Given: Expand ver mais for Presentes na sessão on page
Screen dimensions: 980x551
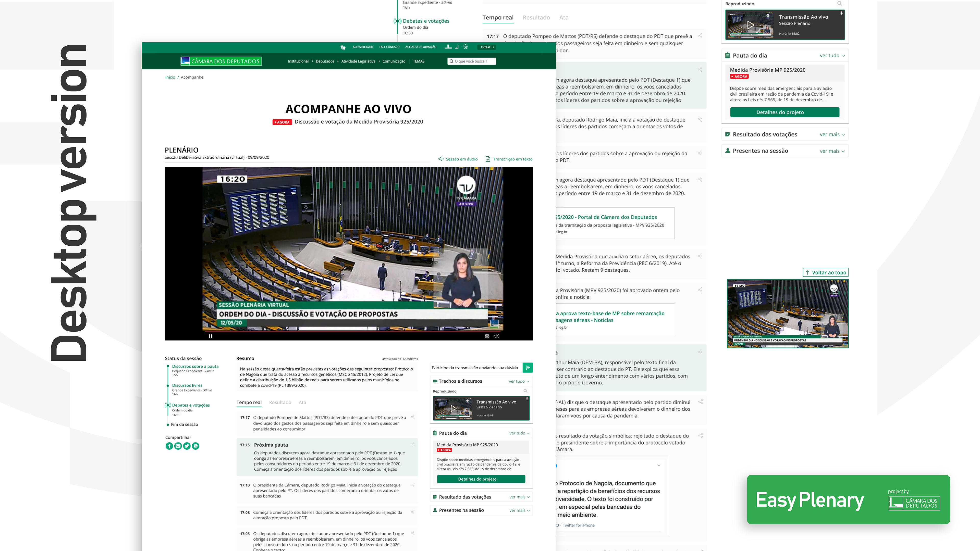Looking at the screenshot, I should 520,510.
